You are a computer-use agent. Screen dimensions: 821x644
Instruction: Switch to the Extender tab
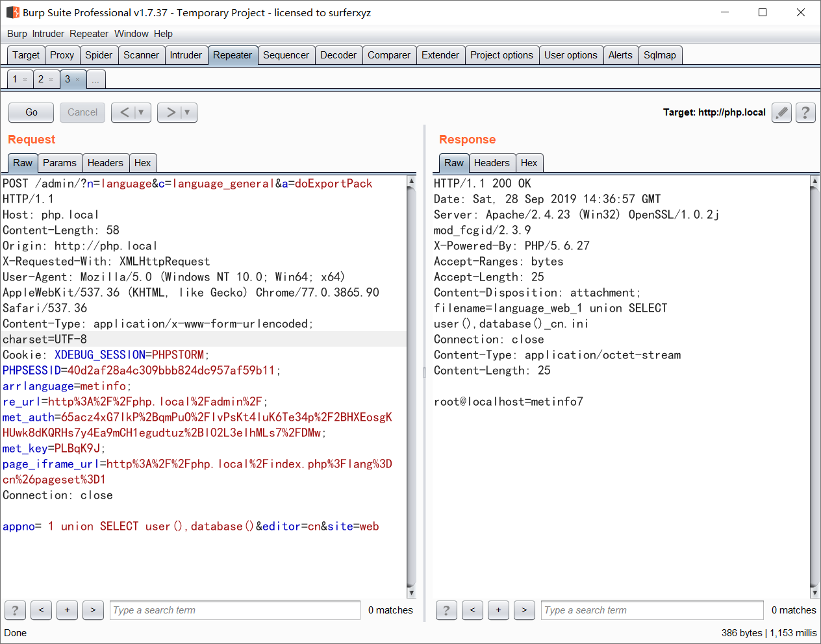(x=440, y=55)
